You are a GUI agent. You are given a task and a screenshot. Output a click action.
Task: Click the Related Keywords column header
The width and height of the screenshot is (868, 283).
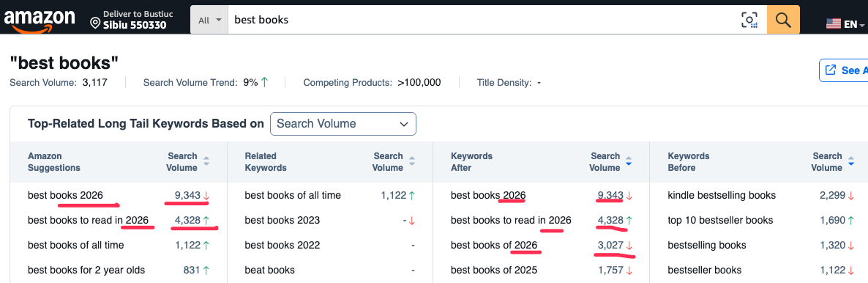point(266,161)
